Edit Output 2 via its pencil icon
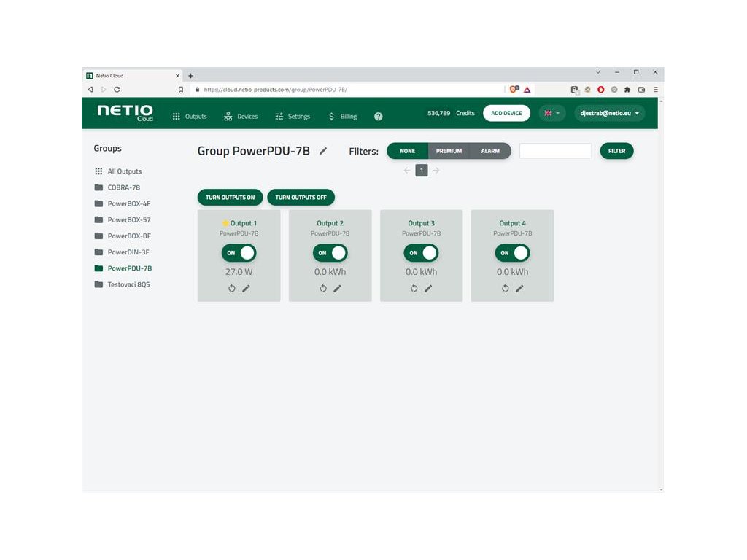The width and height of the screenshot is (747, 560). 337,288
